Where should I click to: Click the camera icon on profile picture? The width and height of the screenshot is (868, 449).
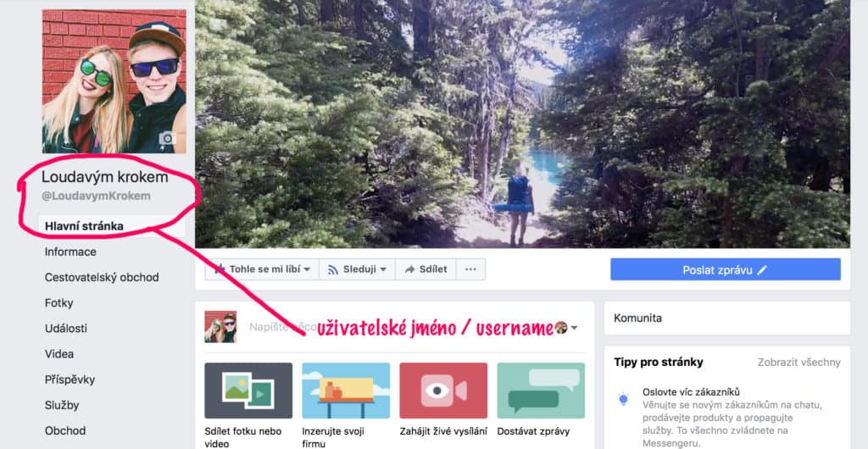point(168,138)
